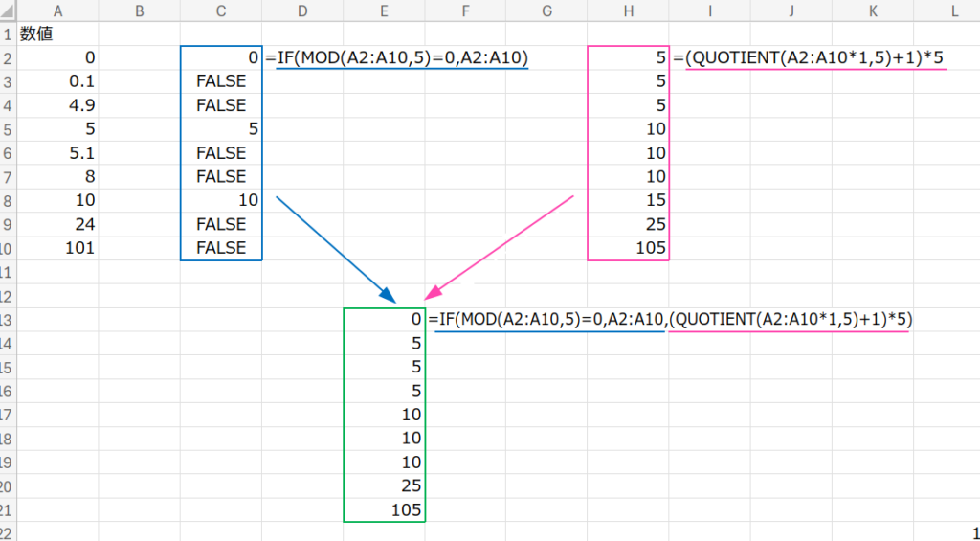Click cell A3 containing 0.1
Screen dimensions: 980x541
58,80
